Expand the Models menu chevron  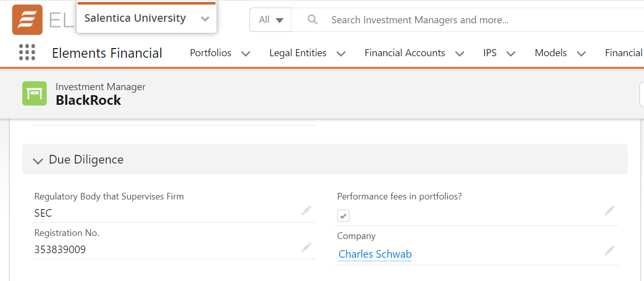pyautogui.click(x=581, y=53)
